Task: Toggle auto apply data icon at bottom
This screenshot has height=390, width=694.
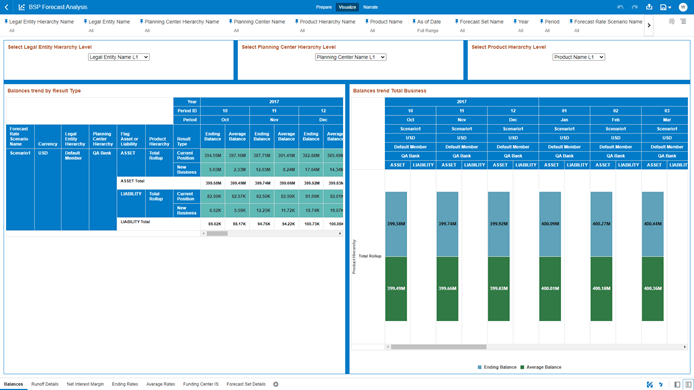Action: pyautogui.click(x=650, y=385)
